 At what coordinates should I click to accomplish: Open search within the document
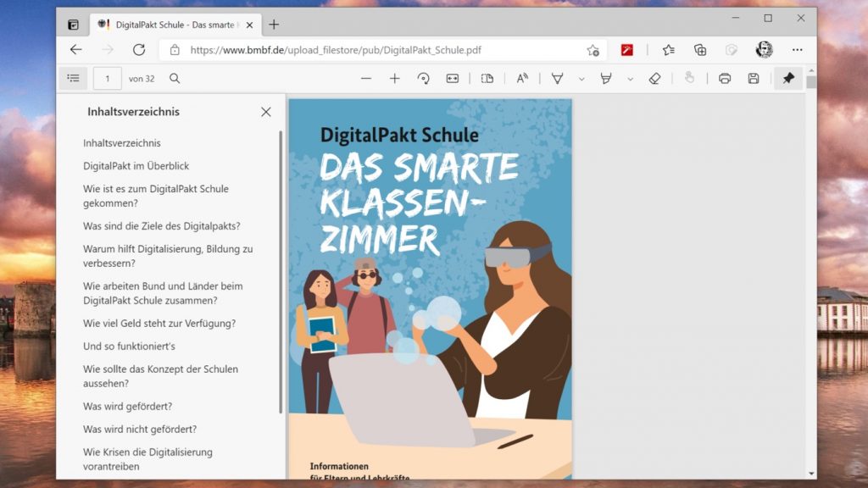pos(174,78)
